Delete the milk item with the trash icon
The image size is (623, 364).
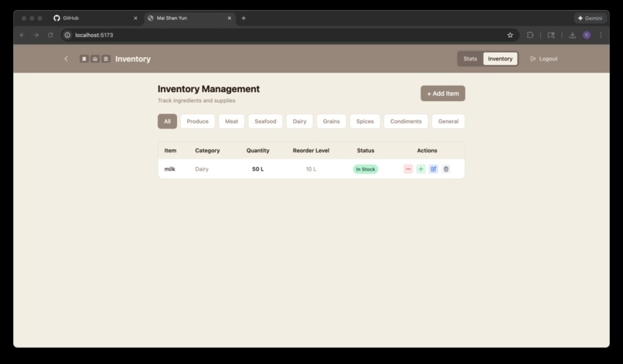click(446, 169)
